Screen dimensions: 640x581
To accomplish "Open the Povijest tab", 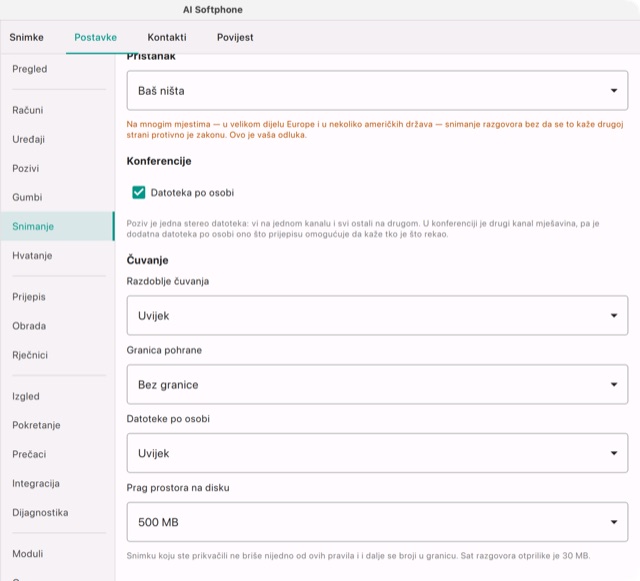I will click(x=235, y=37).
